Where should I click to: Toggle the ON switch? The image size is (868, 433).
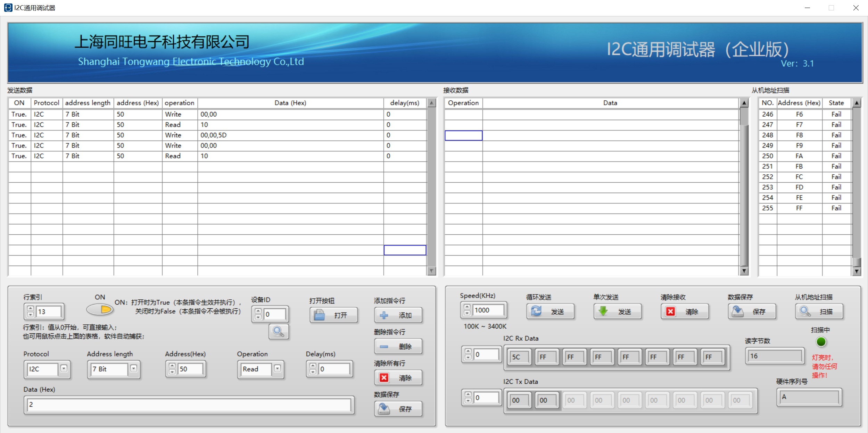100,309
